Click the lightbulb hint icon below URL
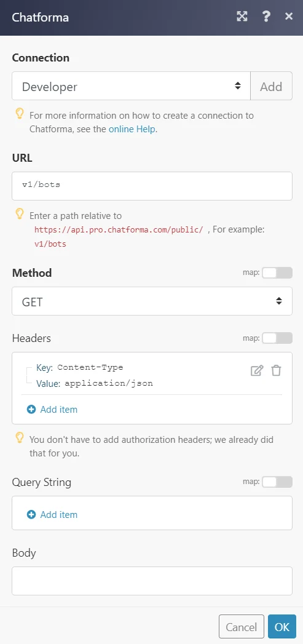The width and height of the screenshot is (303, 644). (x=19, y=214)
